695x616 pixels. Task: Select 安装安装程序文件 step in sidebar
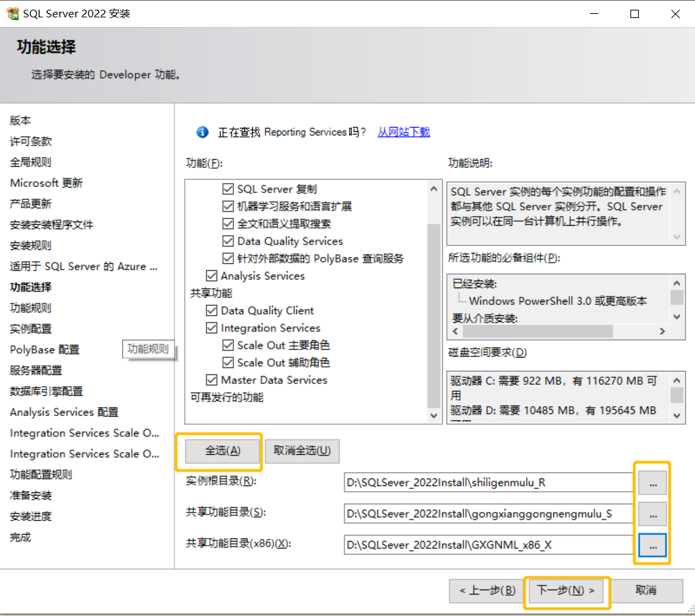[x=52, y=225]
